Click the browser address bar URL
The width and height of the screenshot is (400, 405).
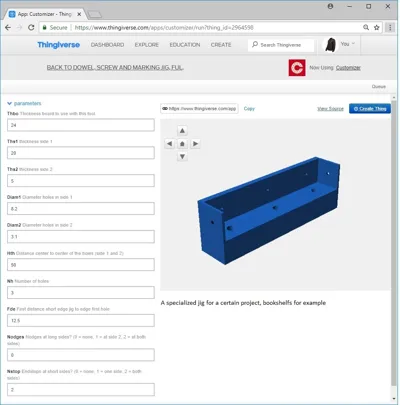(164, 28)
